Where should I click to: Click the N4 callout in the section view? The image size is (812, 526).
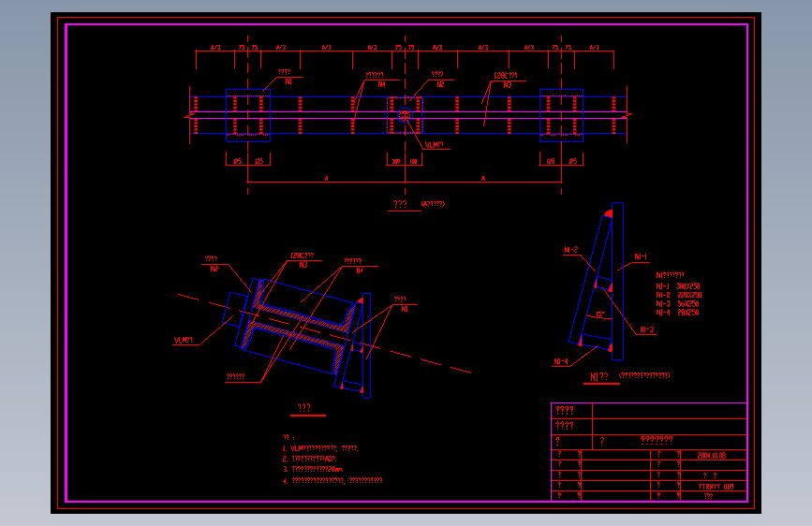(x=360, y=270)
